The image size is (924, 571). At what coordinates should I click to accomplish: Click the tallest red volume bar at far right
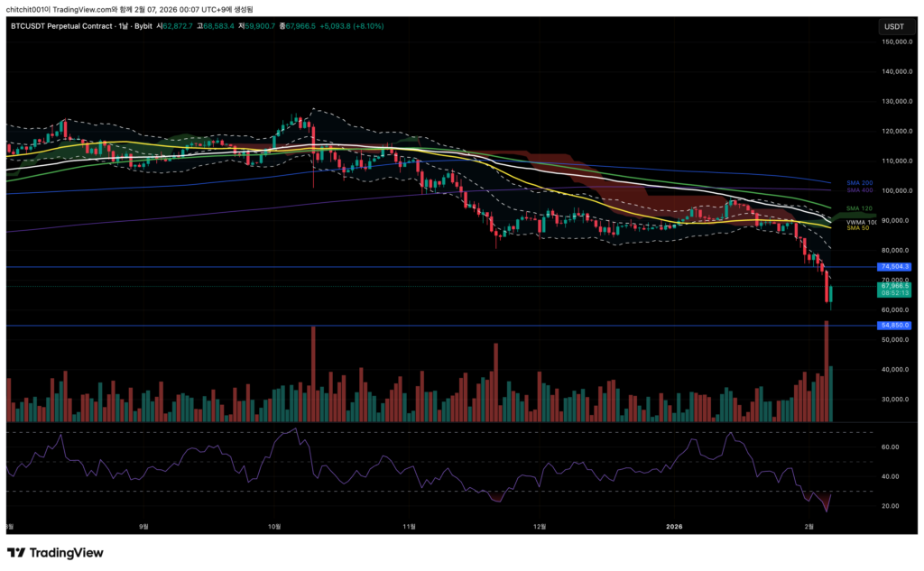click(826, 372)
